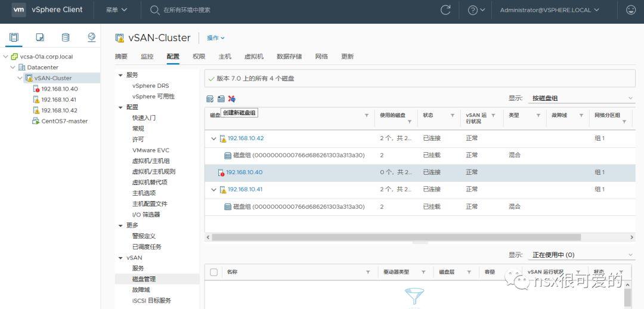Filter the 磁盘组 column
The image size is (644, 309).
pyautogui.click(x=367, y=116)
